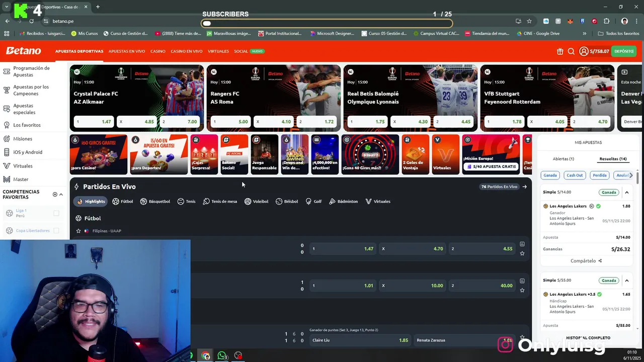Open the search magnifier in Betano header

tap(571, 51)
